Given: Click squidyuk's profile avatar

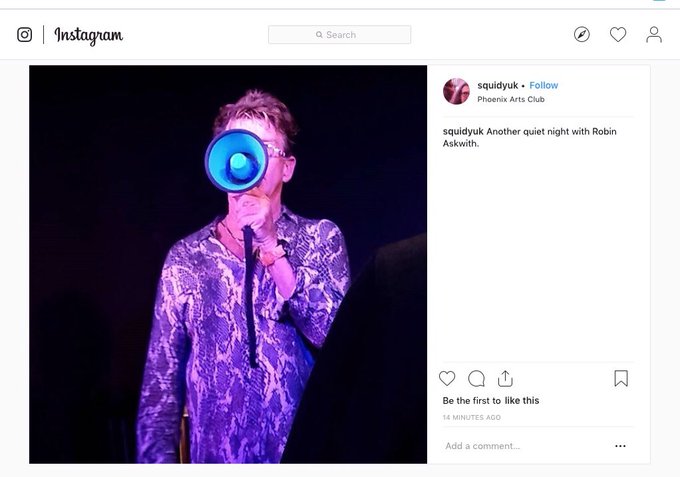Looking at the screenshot, I should (456, 91).
